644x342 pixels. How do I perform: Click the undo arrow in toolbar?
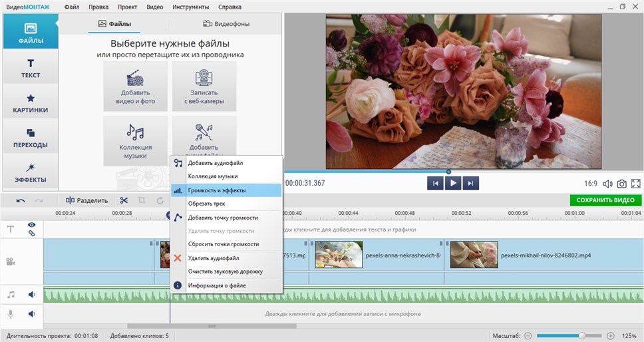pyautogui.click(x=21, y=200)
